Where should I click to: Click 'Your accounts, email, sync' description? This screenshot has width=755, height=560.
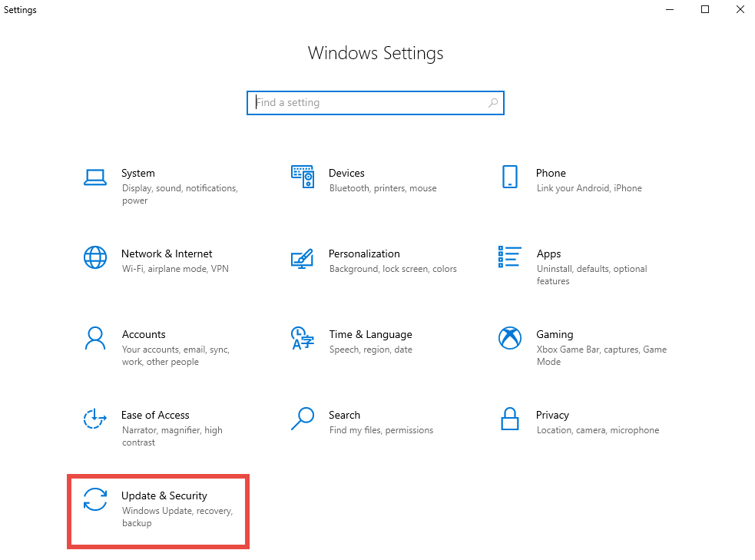click(176, 356)
